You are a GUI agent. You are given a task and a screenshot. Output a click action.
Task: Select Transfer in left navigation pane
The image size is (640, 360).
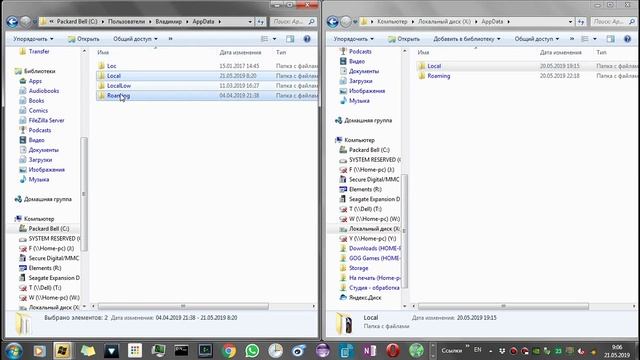tap(39, 51)
